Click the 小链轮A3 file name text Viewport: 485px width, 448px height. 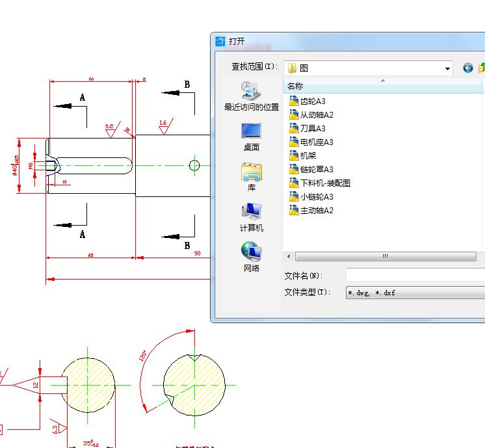click(x=317, y=196)
